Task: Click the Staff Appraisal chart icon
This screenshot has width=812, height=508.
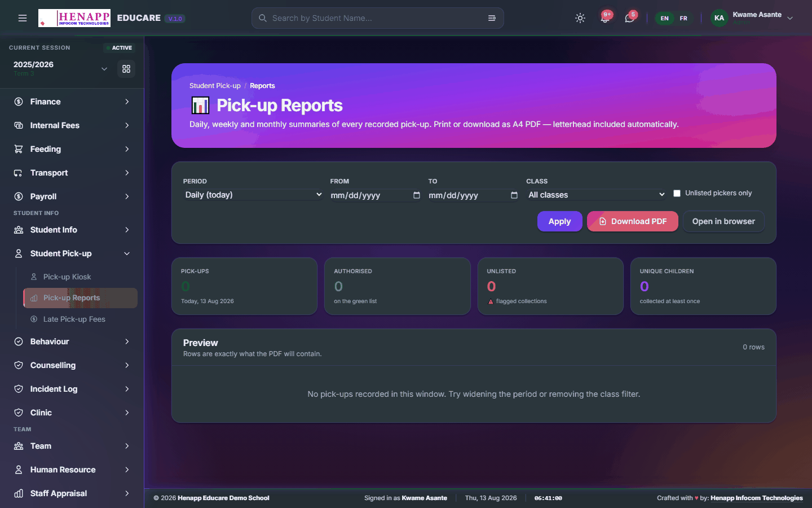Action: [x=19, y=493]
